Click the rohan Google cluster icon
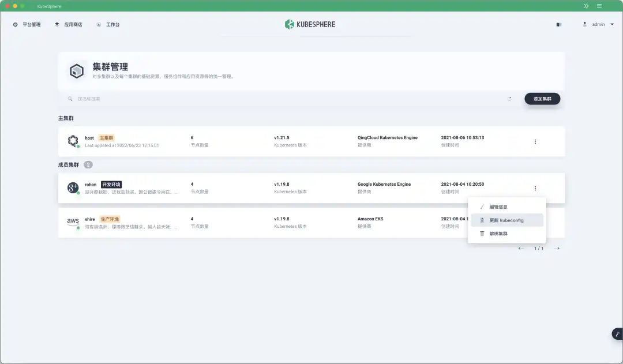This screenshot has width=623, height=364. pos(73,187)
